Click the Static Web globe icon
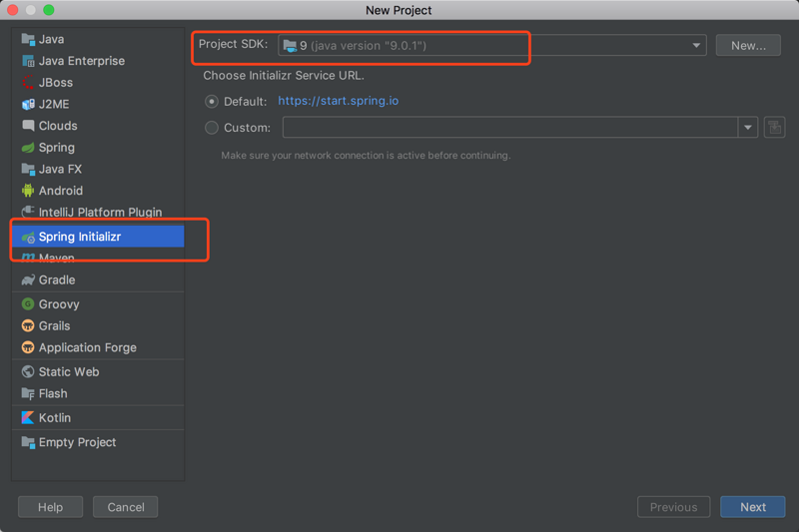The width and height of the screenshot is (799, 532). (28, 371)
